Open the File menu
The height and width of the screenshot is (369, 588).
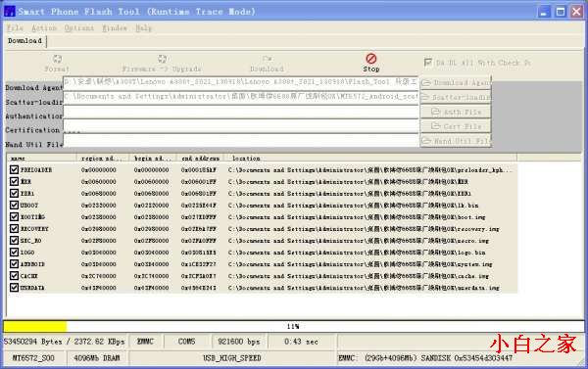pyautogui.click(x=15, y=27)
